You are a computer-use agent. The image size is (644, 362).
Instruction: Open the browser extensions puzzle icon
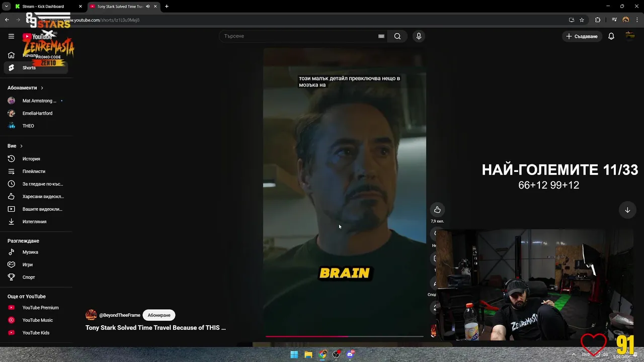coord(598,20)
